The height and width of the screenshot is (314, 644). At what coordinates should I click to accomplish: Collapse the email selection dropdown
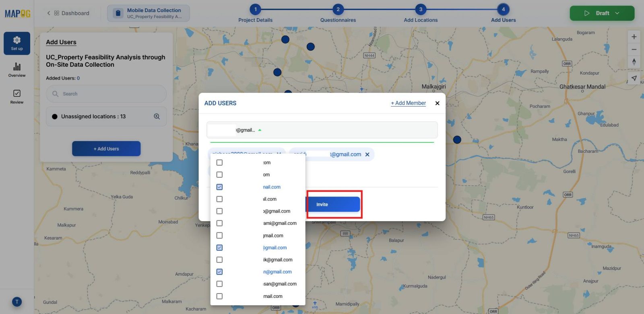260,130
